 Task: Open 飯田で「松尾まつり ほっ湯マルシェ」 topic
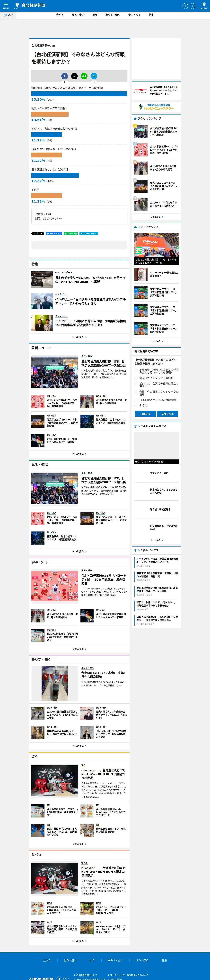click(x=157, y=604)
